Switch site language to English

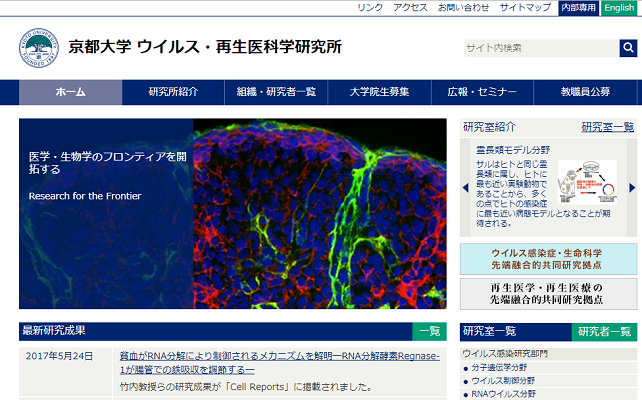click(619, 8)
